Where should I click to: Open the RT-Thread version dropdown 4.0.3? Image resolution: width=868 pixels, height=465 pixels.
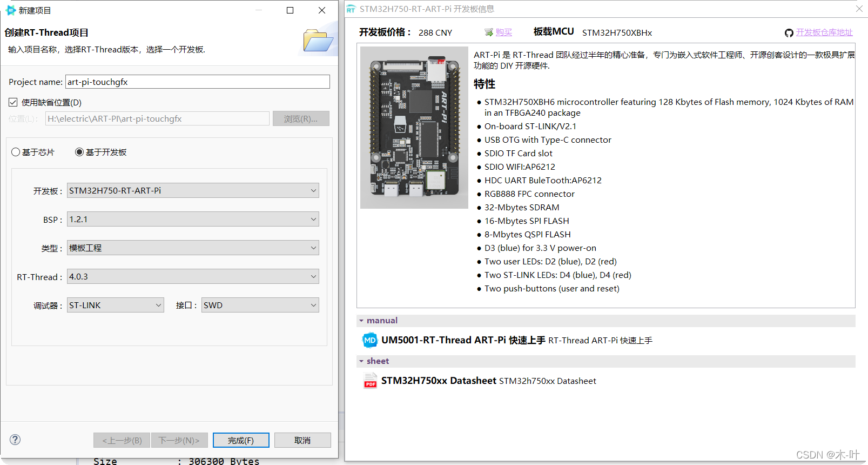[x=193, y=276]
